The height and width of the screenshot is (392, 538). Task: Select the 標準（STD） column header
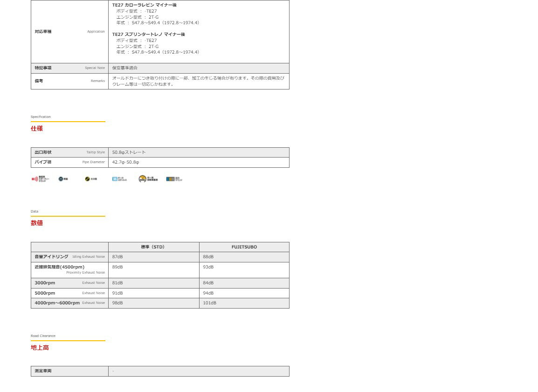pos(153,247)
